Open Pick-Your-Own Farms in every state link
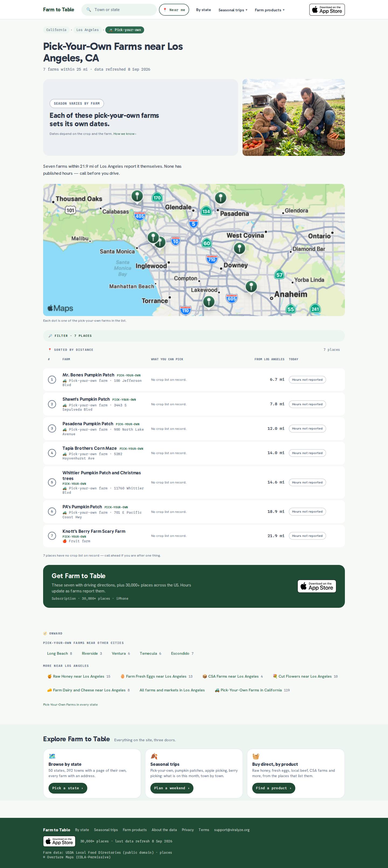The image size is (388, 868). [70, 705]
